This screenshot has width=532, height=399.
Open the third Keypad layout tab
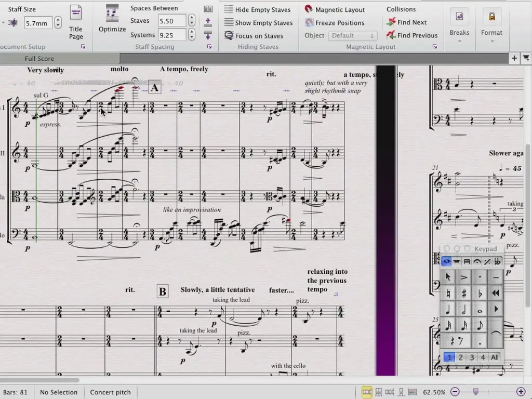467,261
